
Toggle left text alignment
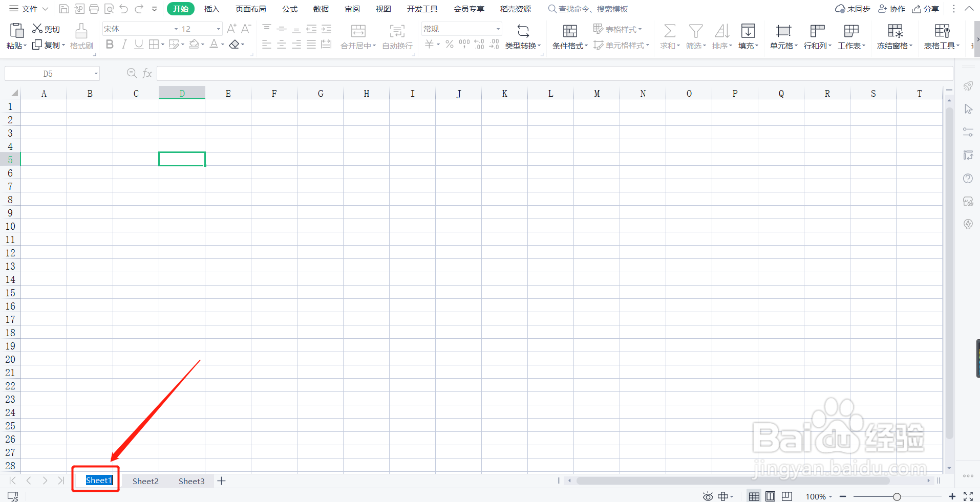pos(267,45)
